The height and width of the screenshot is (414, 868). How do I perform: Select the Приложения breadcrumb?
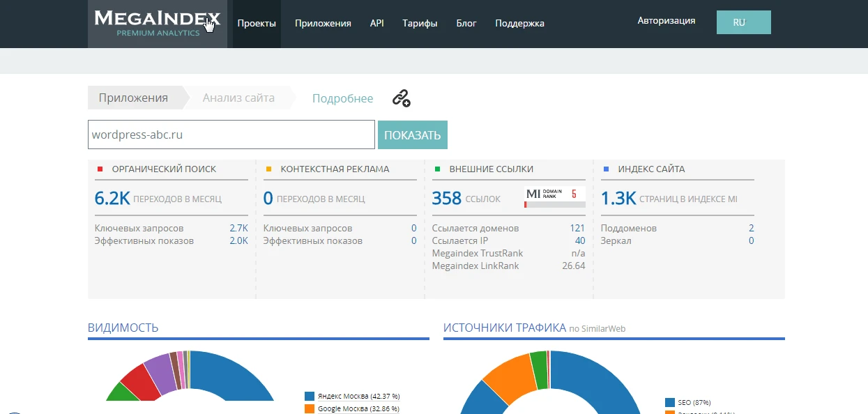tap(133, 98)
